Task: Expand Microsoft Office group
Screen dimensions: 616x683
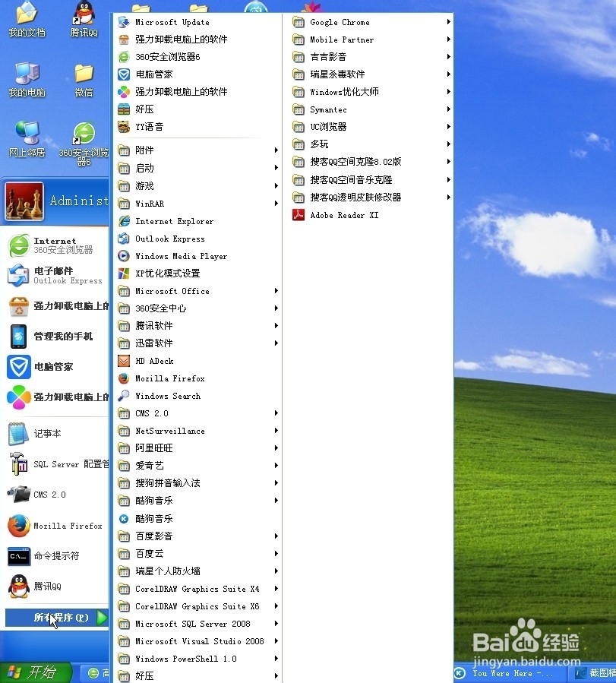Action: point(197,291)
